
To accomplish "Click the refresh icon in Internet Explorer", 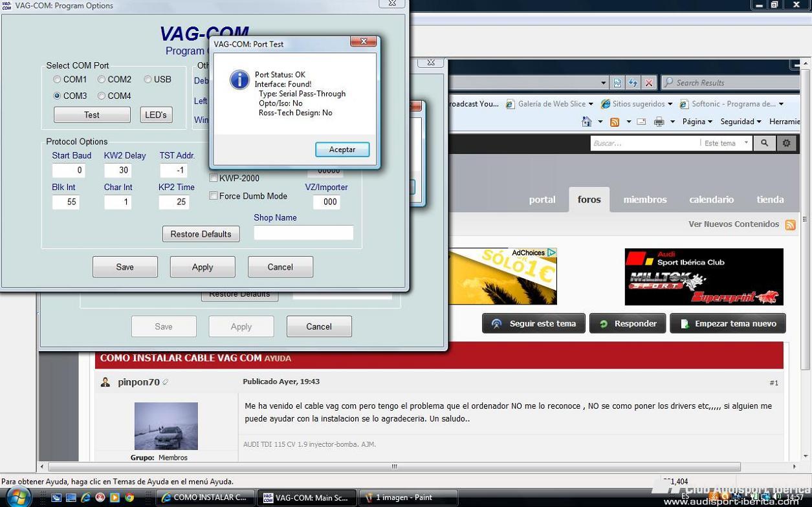I will click(633, 83).
